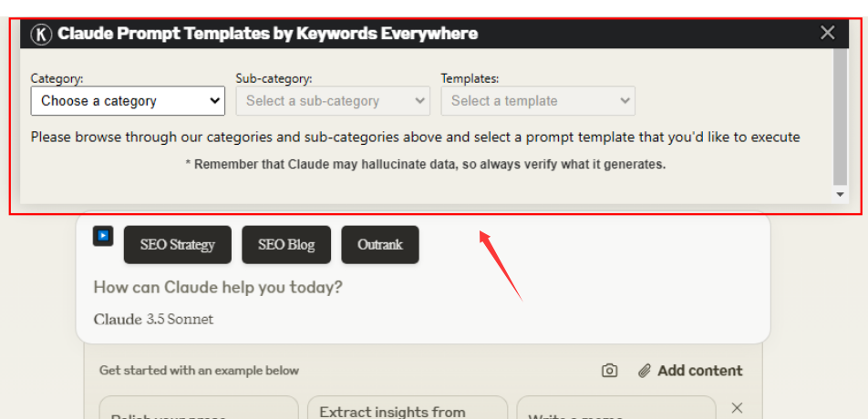
Task: Select the 'Polish your prose' example card
Action: pyautogui.click(x=198, y=412)
